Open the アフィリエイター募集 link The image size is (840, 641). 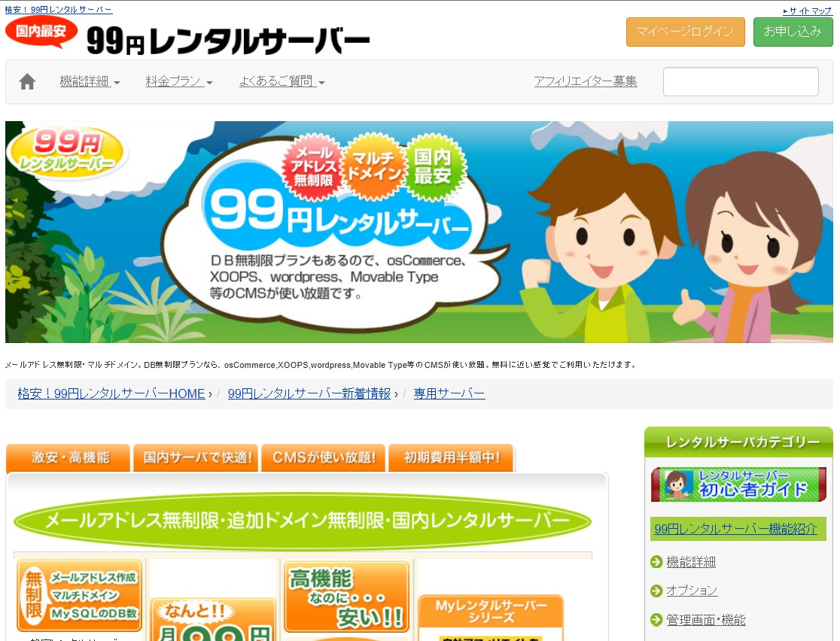click(x=586, y=81)
